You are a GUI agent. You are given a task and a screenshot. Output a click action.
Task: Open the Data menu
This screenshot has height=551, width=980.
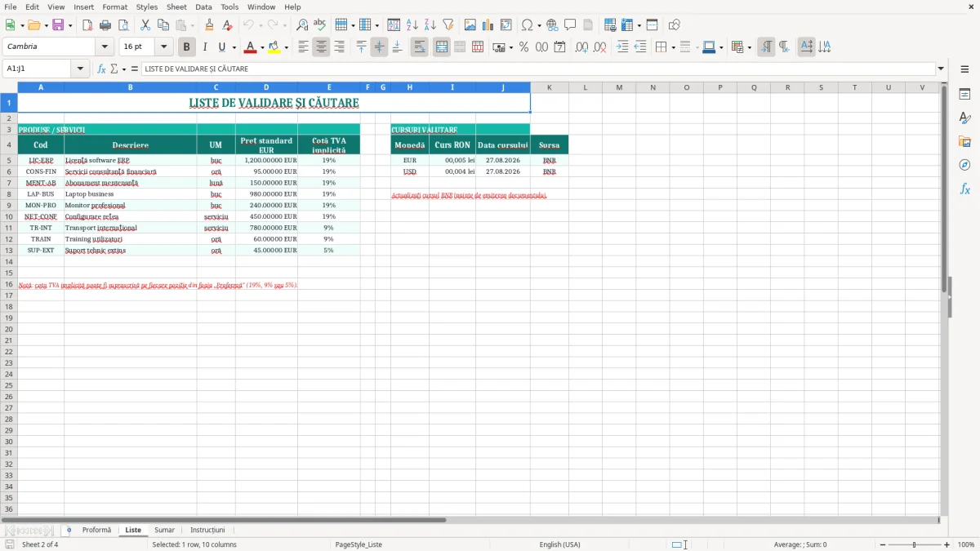click(203, 7)
